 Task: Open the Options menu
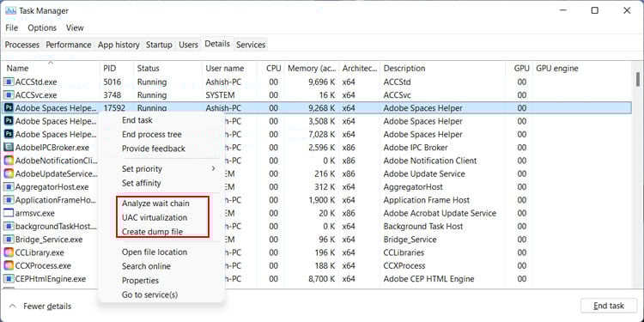click(42, 28)
